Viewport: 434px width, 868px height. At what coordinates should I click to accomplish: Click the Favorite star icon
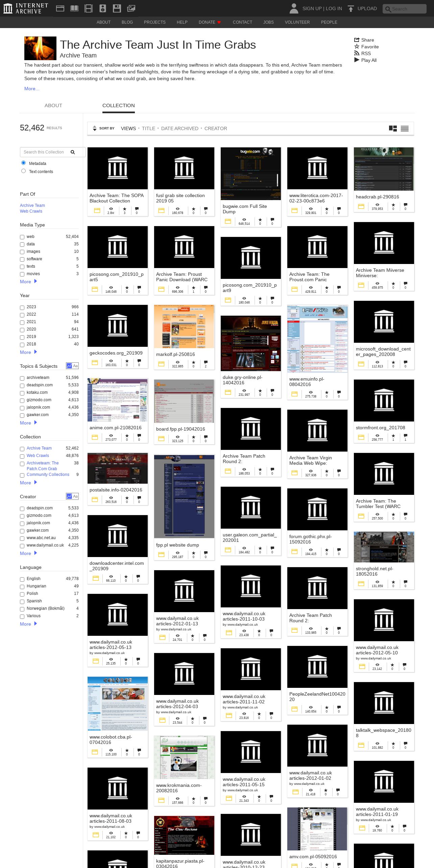[x=357, y=47]
